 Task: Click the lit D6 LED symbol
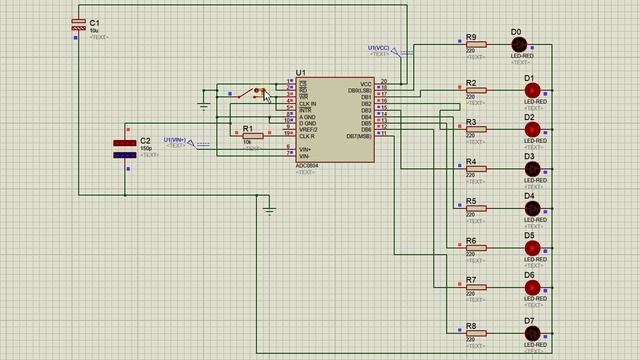click(x=532, y=287)
